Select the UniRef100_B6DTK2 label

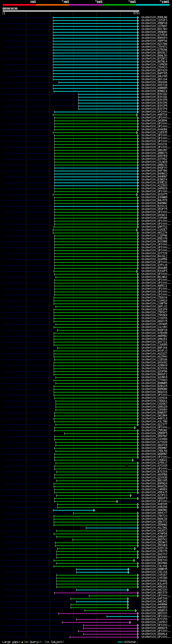coord(154,540)
